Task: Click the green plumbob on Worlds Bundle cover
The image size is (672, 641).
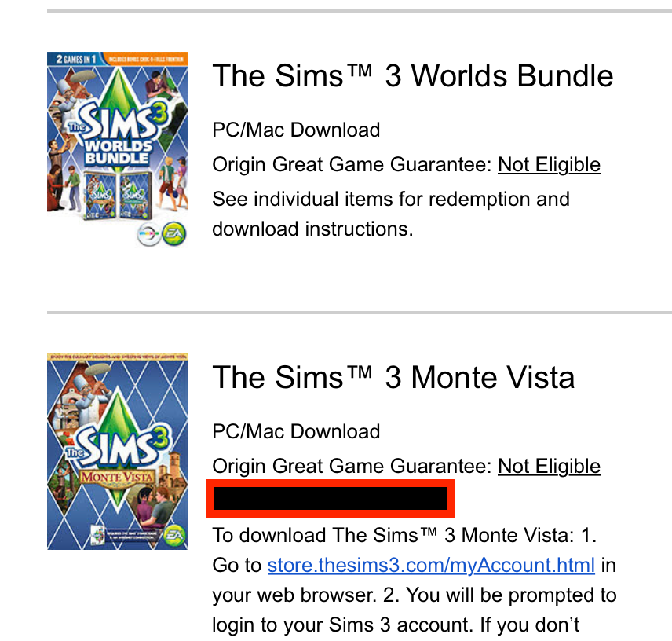Action: 119,93
